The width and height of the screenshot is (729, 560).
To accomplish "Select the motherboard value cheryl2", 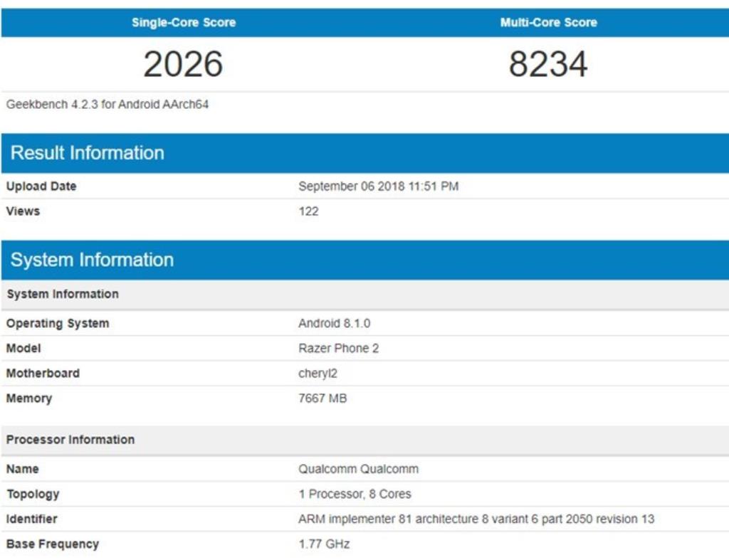I will tap(318, 374).
